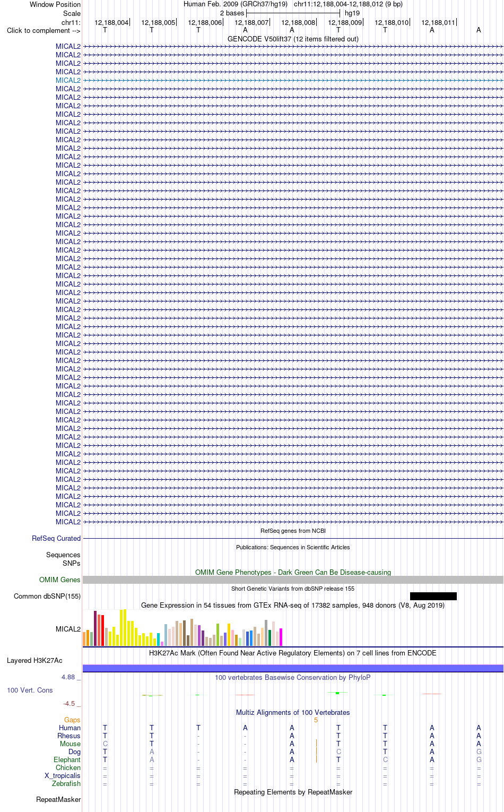Viewport: 504px width, 812px height.
Task: Click the 'C' base in the Elephant row
Action: click(385, 759)
